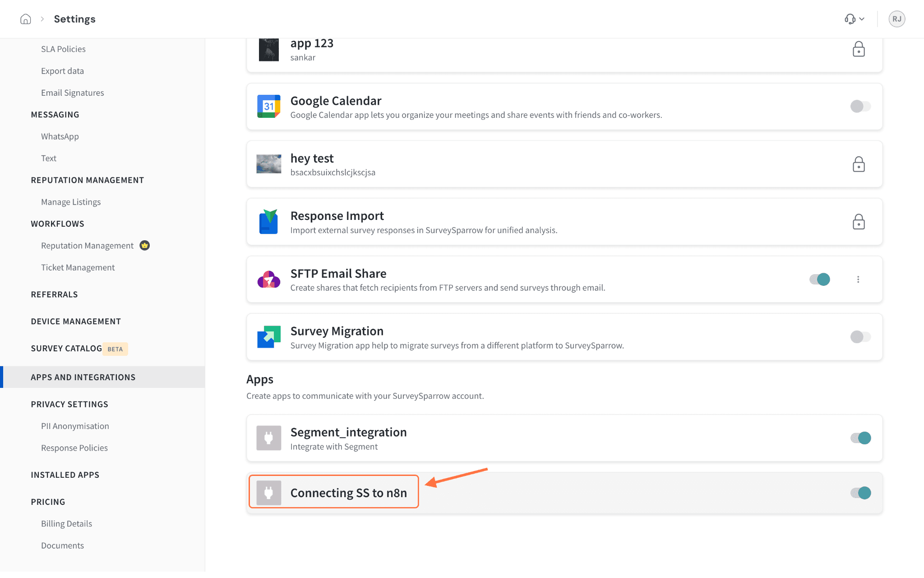This screenshot has height=578, width=924.
Task: Click the BETA badge next to Survey Catalog
Action: pos(115,349)
